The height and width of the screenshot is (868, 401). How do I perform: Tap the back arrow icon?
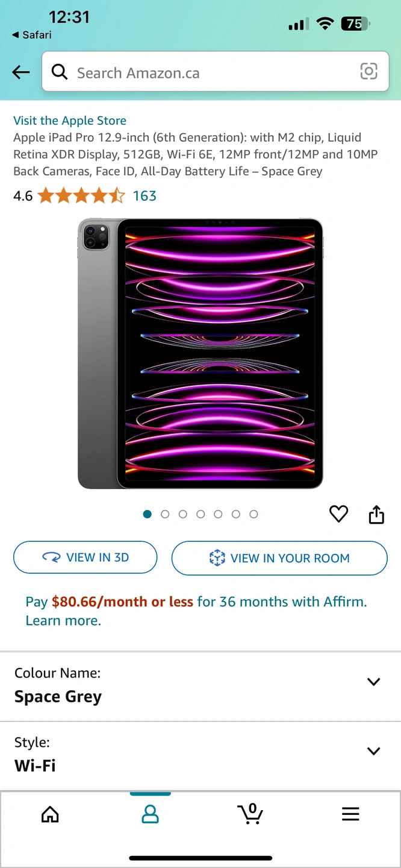click(x=21, y=73)
